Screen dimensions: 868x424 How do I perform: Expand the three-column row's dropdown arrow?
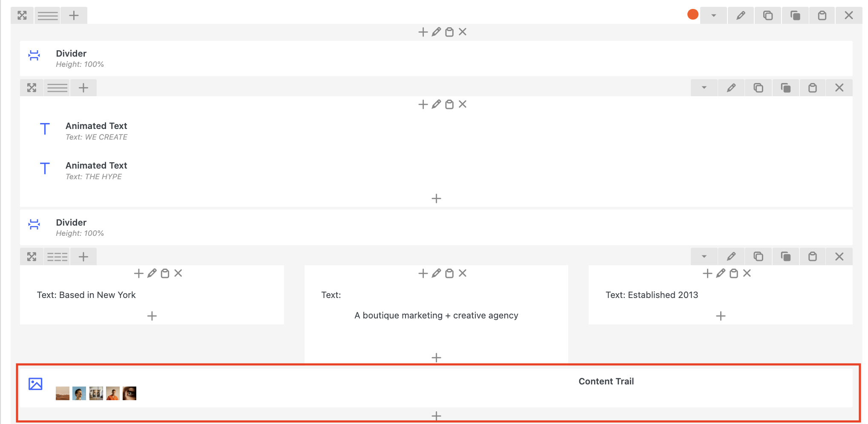704,257
